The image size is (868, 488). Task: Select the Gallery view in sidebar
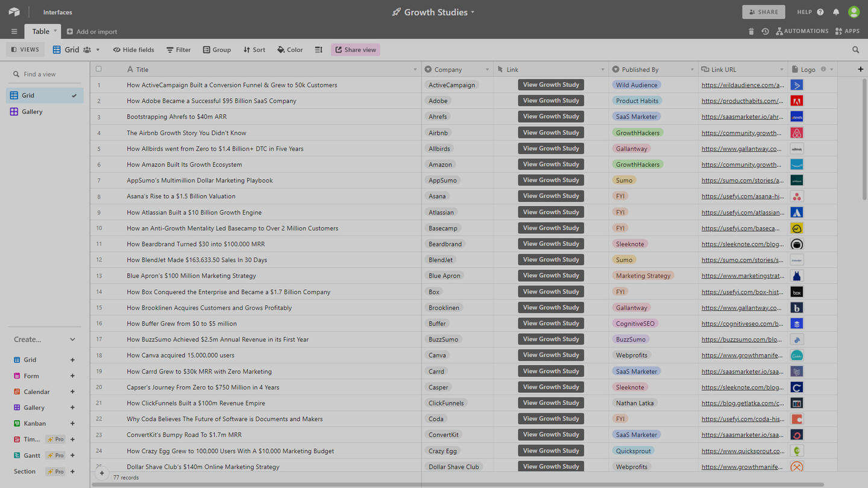32,111
